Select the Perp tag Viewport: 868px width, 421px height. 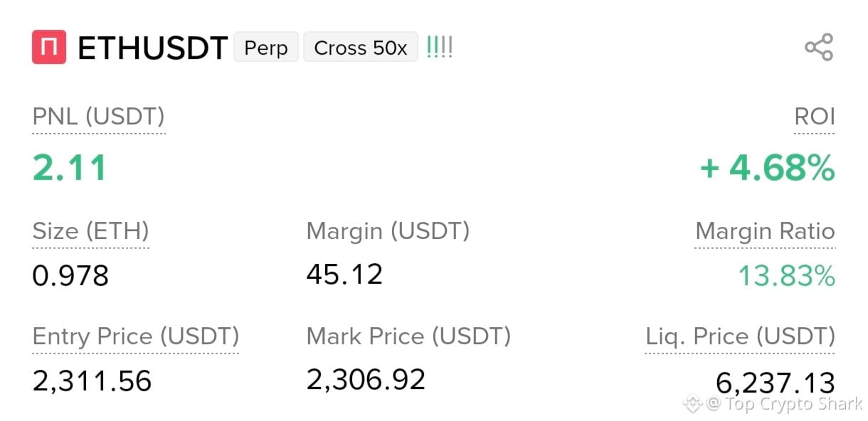click(x=266, y=48)
